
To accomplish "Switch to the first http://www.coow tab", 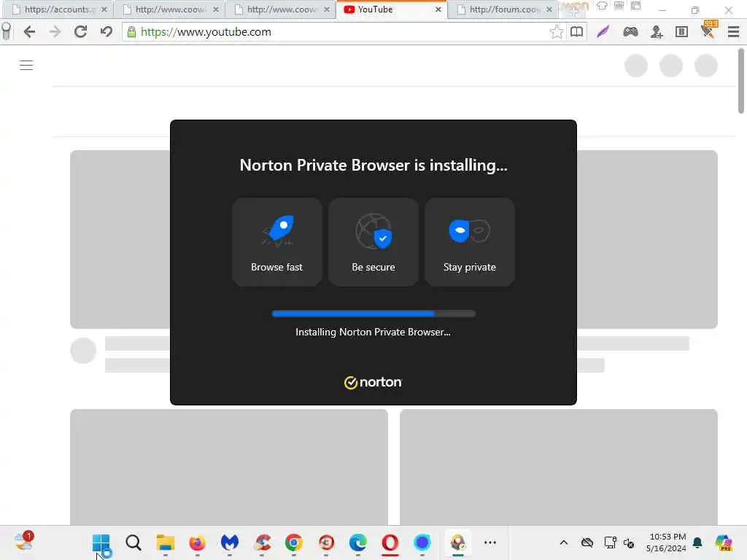I will point(170,9).
